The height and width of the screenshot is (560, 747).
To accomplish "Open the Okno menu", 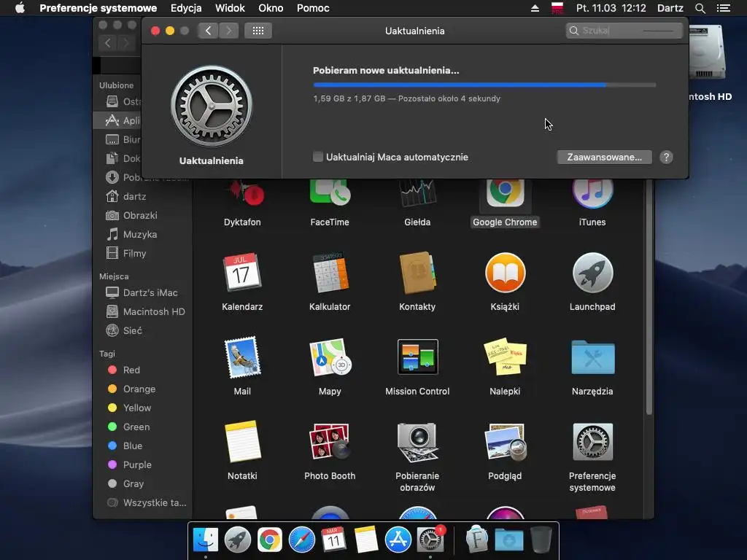I will pos(271,8).
